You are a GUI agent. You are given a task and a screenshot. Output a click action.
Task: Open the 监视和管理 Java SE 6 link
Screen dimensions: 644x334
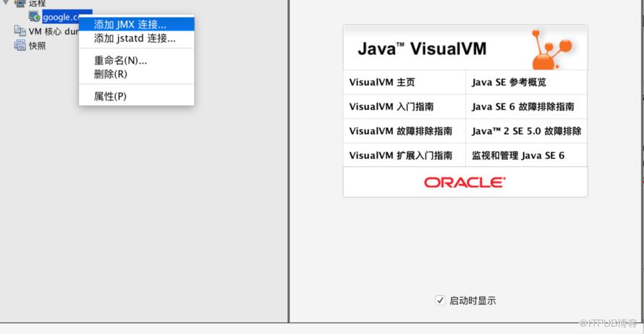click(518, 155)
